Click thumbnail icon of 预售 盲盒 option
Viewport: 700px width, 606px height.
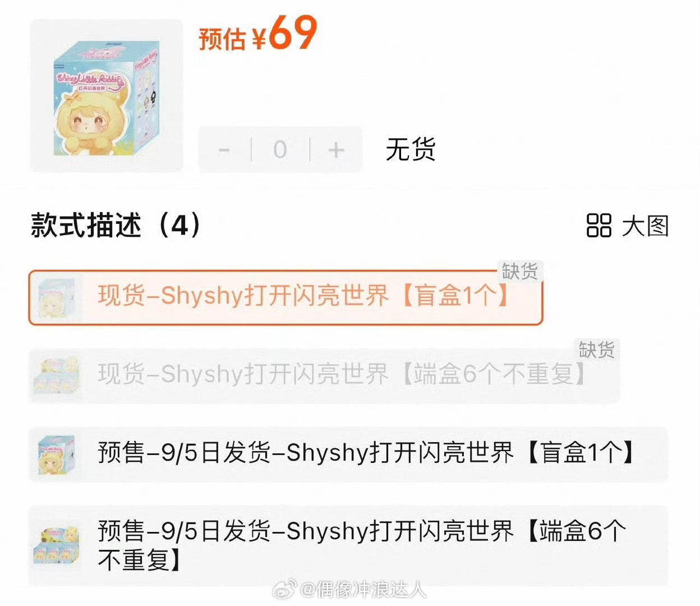[x=56, y=454]
